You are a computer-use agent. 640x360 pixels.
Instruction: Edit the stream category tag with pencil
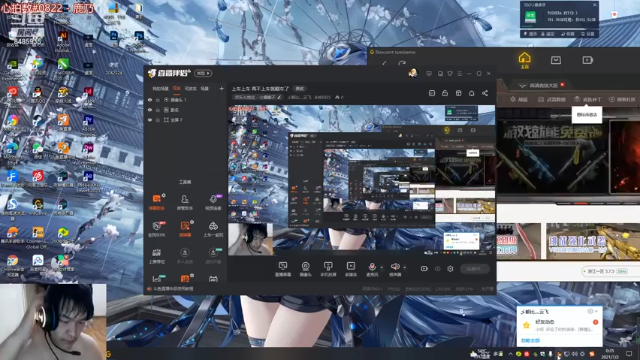(257, 97)
